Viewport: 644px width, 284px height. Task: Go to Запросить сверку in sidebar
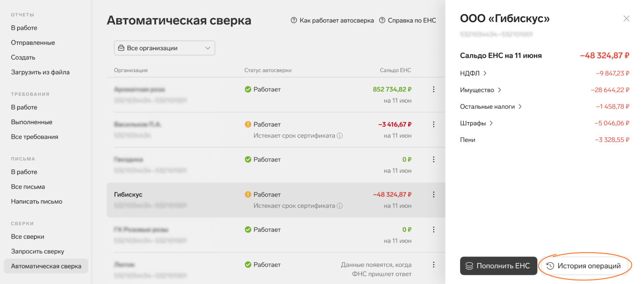[38, 251]
